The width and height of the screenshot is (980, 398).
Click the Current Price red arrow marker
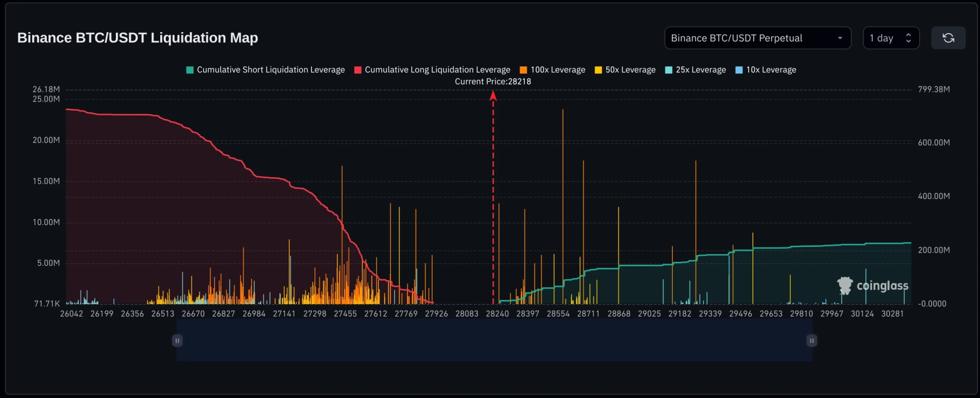(x=493, y=96)
